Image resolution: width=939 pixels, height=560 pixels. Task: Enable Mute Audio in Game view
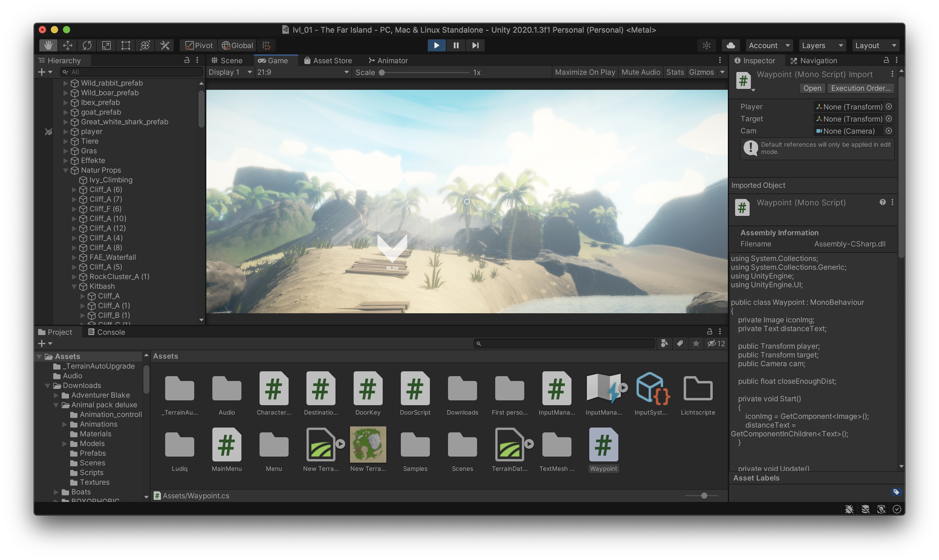point(641,72)
